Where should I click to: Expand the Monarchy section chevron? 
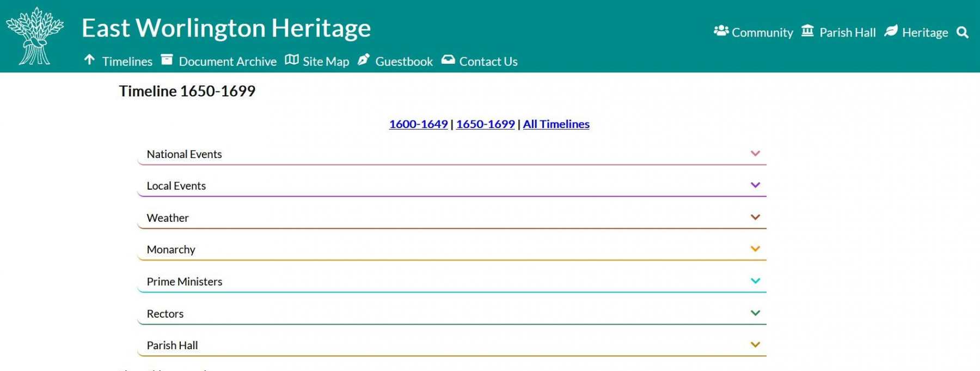(755, 249)
